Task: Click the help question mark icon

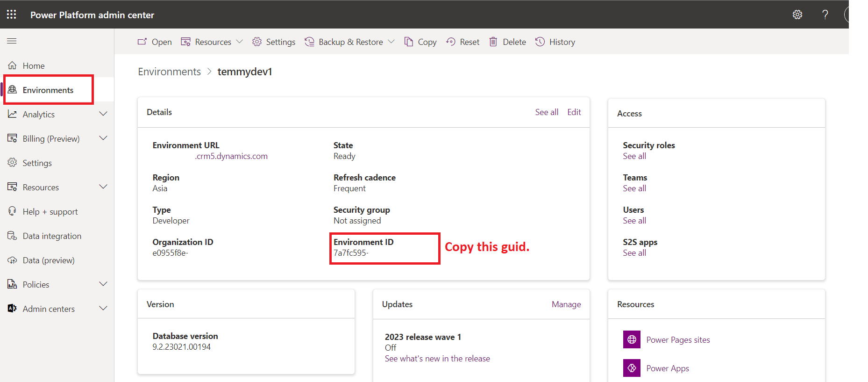Action: point(825,14)
